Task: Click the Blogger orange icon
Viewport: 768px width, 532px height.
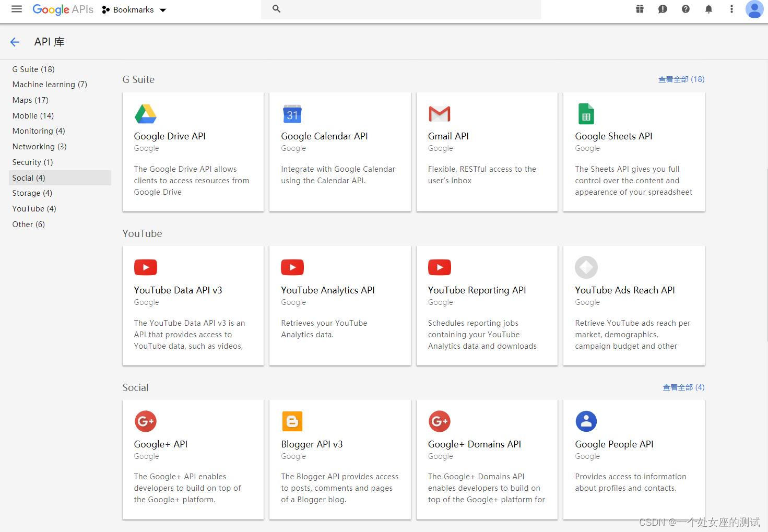Action: (292, 421)
